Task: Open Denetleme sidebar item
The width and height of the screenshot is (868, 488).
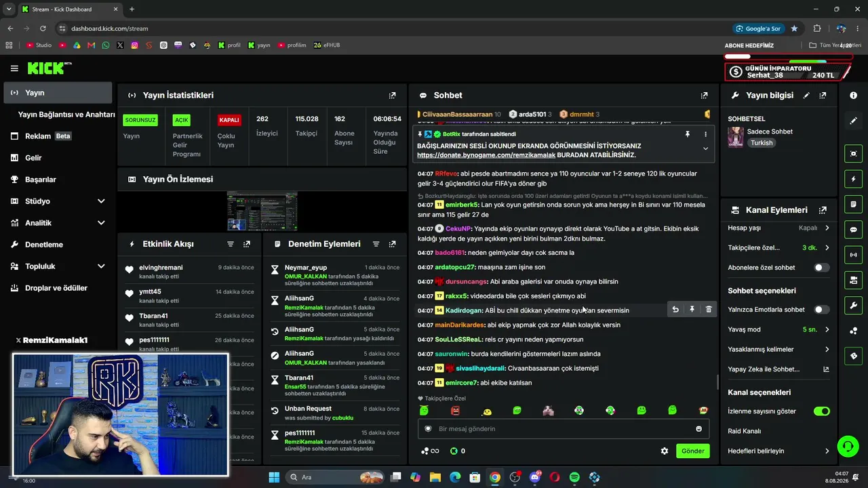Action: (58, 245)
